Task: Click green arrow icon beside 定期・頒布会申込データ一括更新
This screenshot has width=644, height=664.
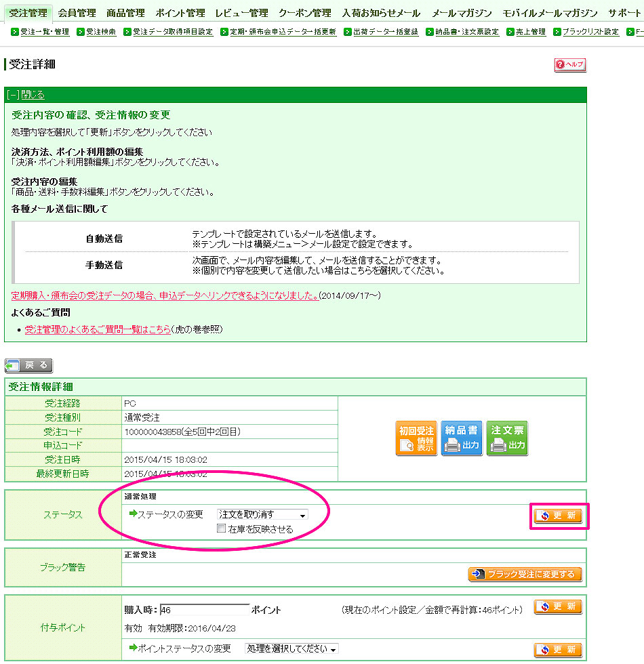Action: pyautogui.click(x=224, y=32)
